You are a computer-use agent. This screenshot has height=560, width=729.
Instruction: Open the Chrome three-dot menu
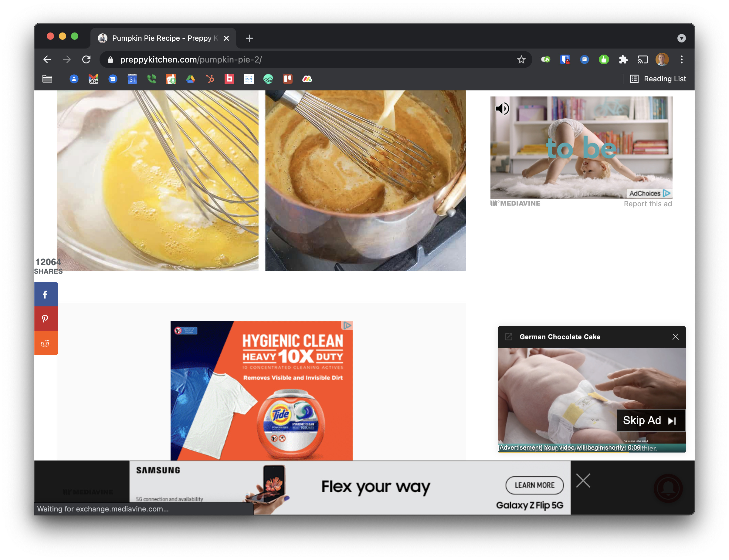(681, 59)
